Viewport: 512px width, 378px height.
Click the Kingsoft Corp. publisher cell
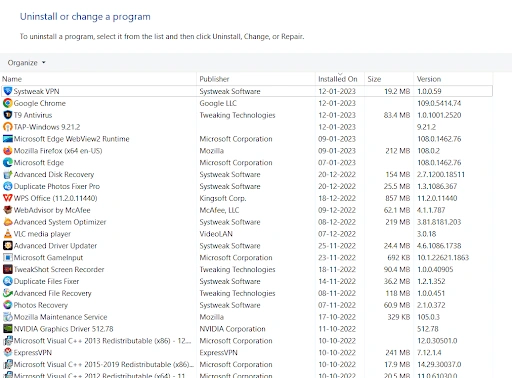tap(223, 198)
